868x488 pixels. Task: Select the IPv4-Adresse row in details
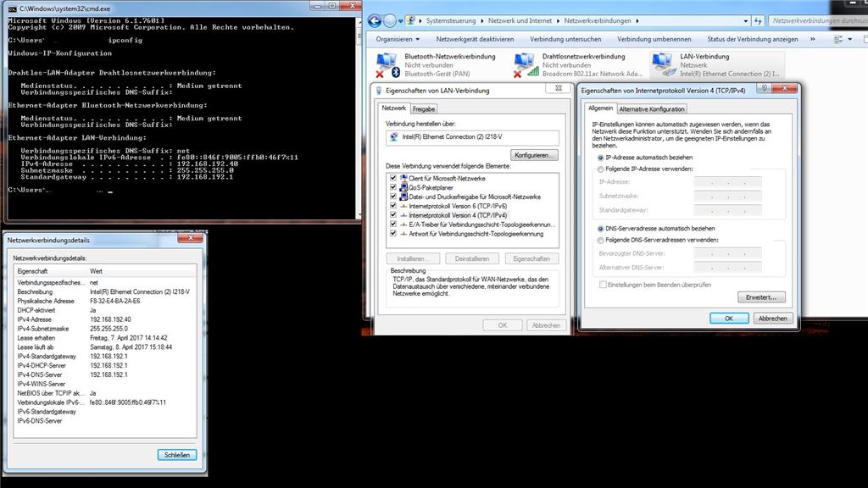click(104, 319)
